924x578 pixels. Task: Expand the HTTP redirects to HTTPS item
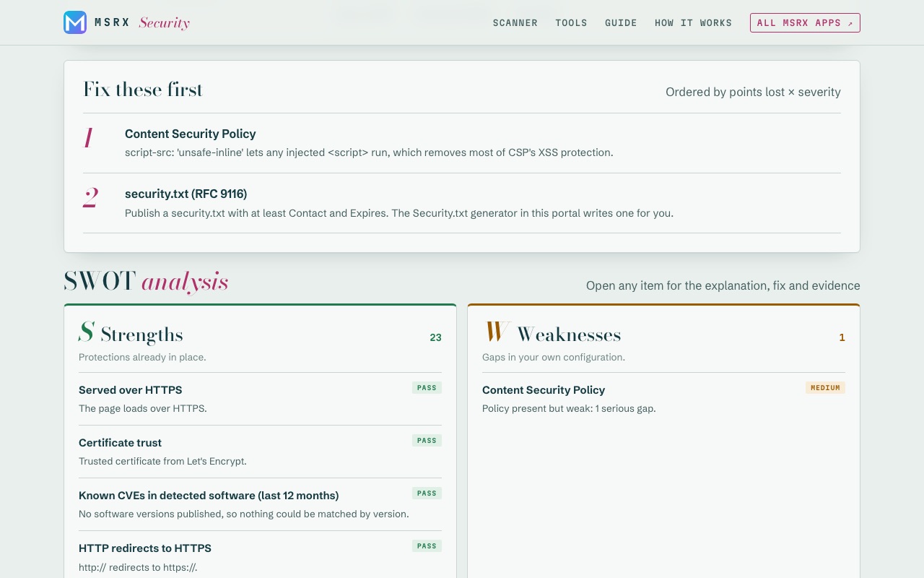tap(260, 557)
